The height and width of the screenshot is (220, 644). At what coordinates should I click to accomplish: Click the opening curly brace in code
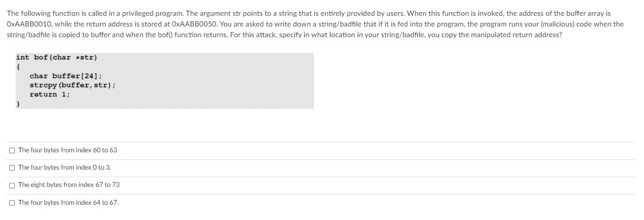click(18, 67)
